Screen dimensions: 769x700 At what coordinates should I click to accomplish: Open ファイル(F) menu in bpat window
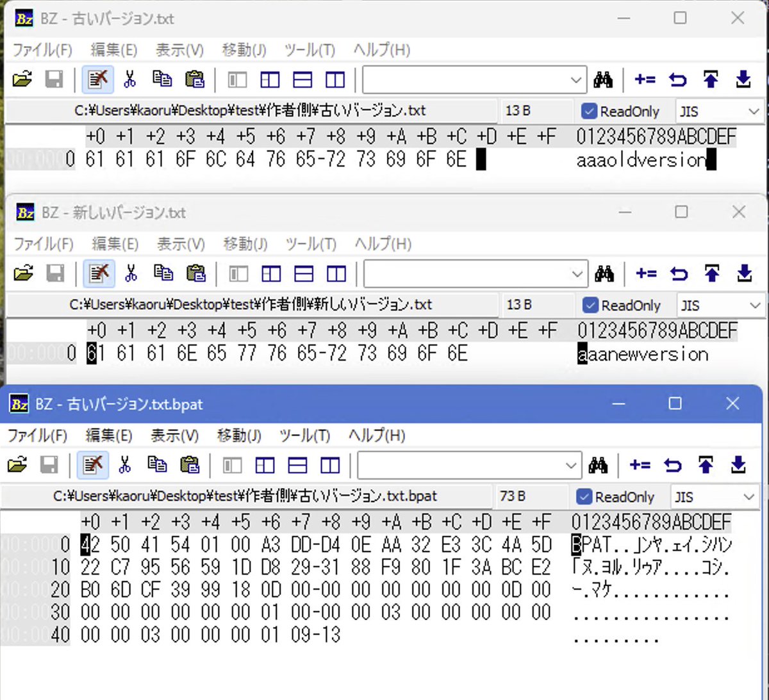coord(37,435)
